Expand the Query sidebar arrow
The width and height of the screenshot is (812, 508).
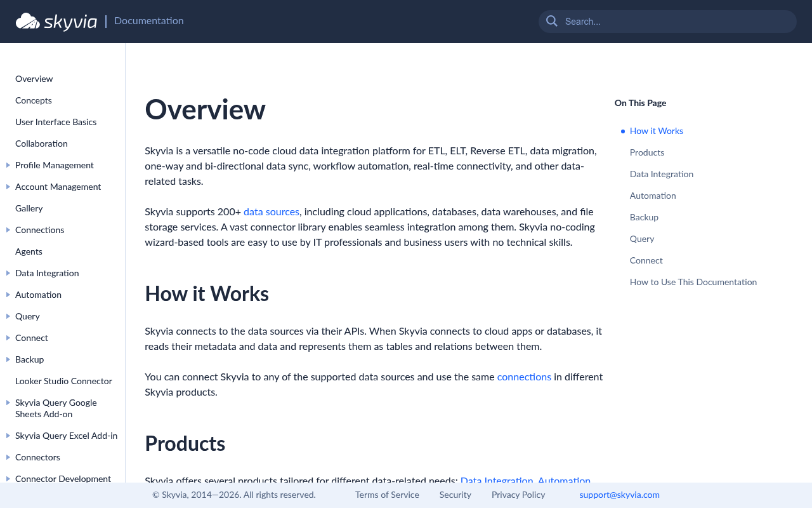coord(8,316)
